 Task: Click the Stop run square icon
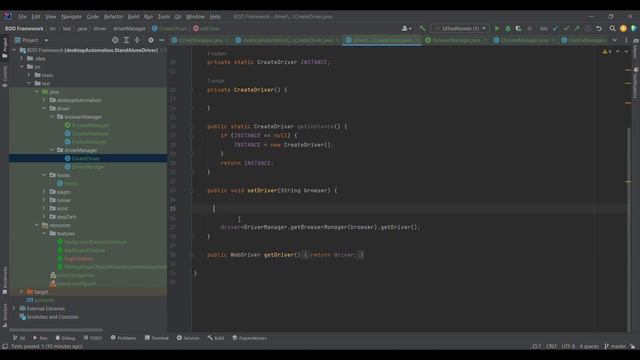pyautogui.click(x=529, y=29)
